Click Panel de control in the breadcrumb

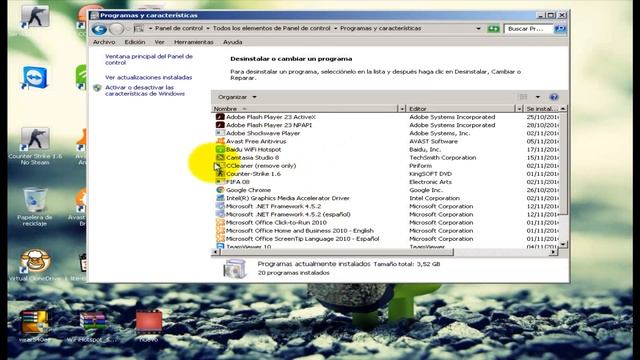pyautogui.click(x=179, y=28)
